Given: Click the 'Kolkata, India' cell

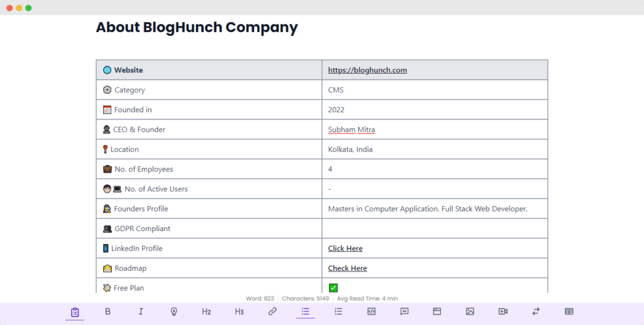Looking at the screenshot, I should pos(435,149).
